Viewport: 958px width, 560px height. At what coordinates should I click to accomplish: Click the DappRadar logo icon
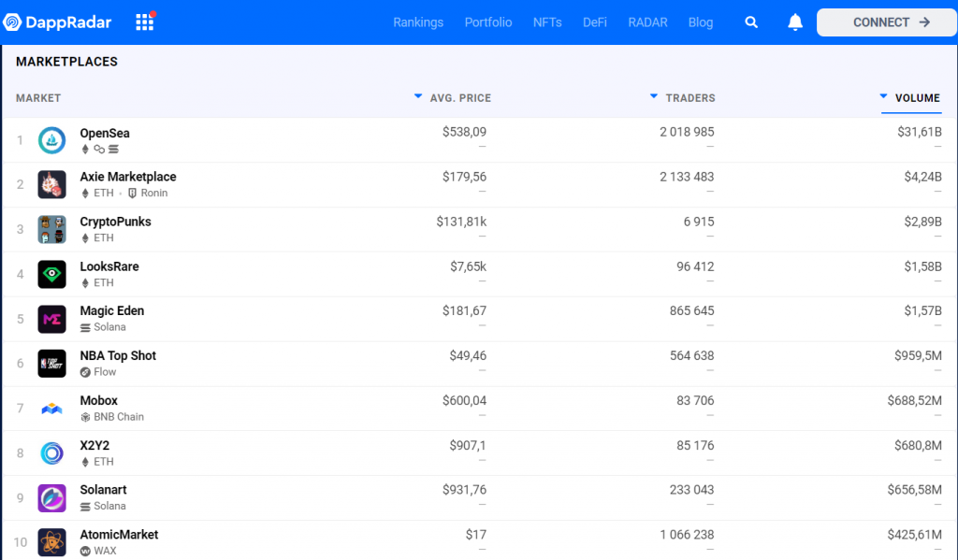(x=12, y=22)
